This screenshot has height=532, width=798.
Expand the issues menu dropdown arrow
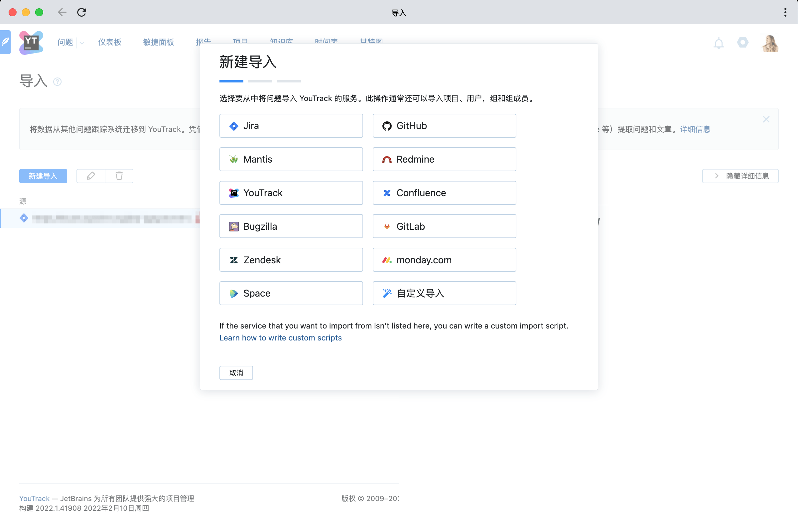[x=82, y=43]
